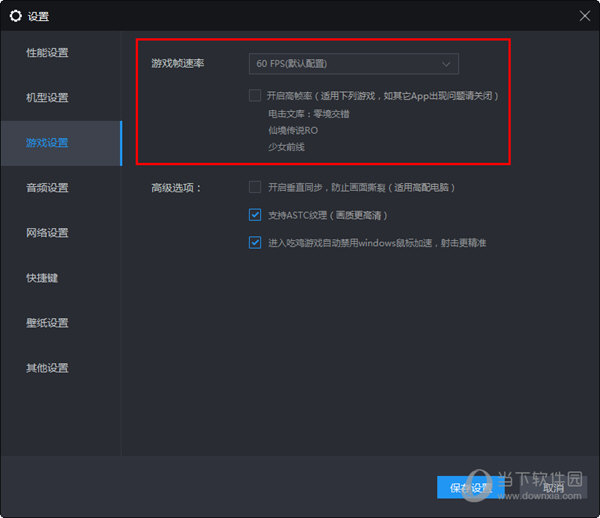Click the 取消 button

tap(553, 487)
